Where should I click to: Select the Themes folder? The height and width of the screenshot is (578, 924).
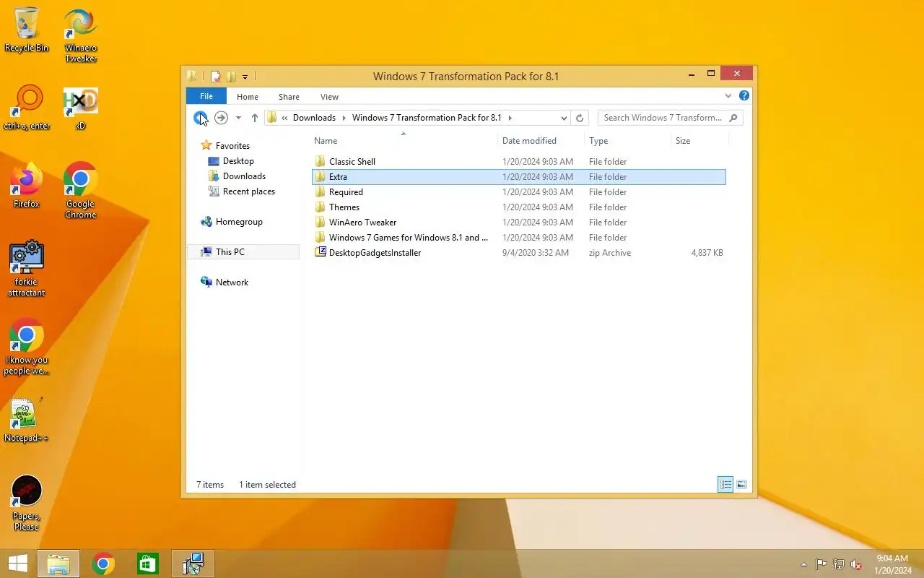[x=518, y=207]
